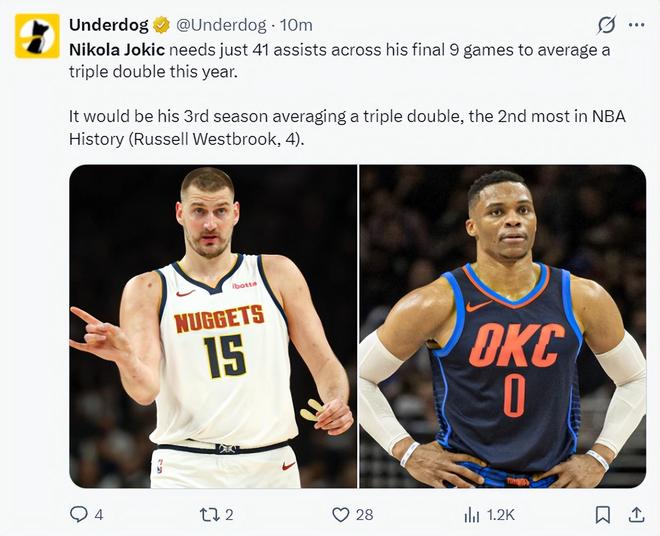Open the Russell Westbrook OKC photo

click(x=503, y=326)
